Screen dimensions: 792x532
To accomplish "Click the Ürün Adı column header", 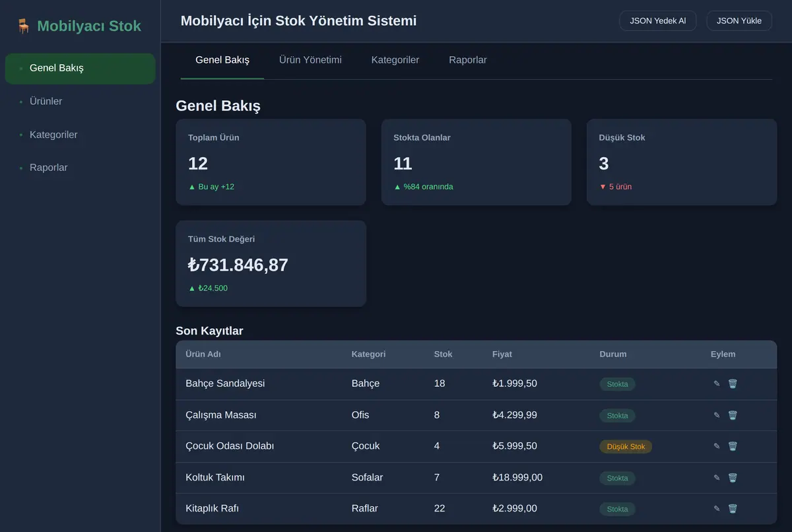I will click(x=203, y=354).
